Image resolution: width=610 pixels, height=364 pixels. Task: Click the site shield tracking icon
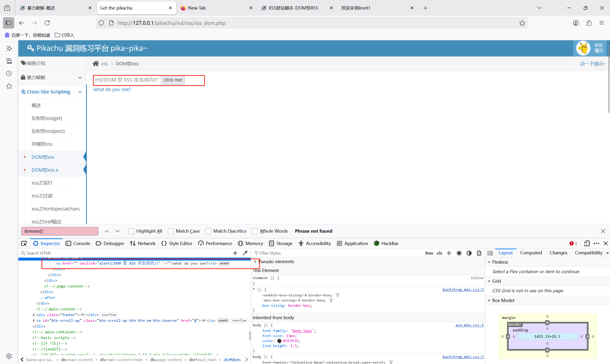(x=101, y=23)
